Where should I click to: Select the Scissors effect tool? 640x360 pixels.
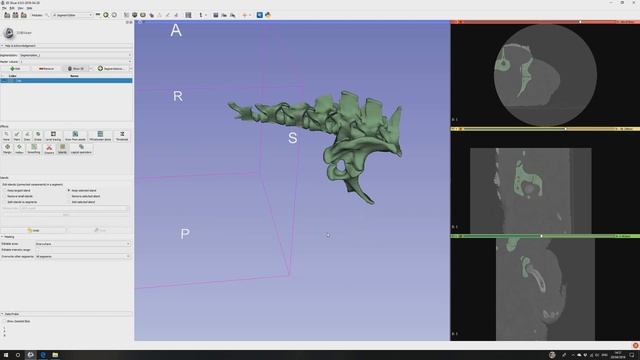click(49, 149)
